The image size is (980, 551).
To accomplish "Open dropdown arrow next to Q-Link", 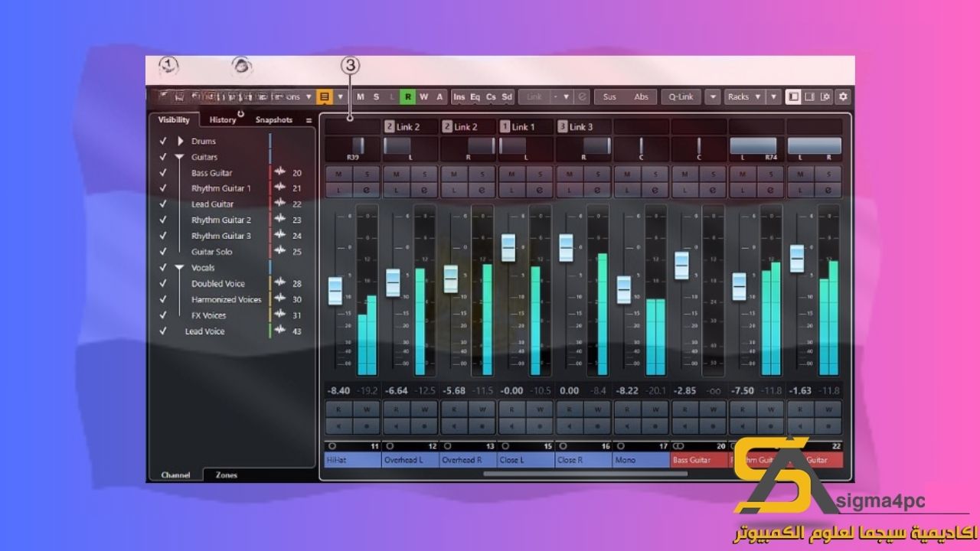I will 713,97.
